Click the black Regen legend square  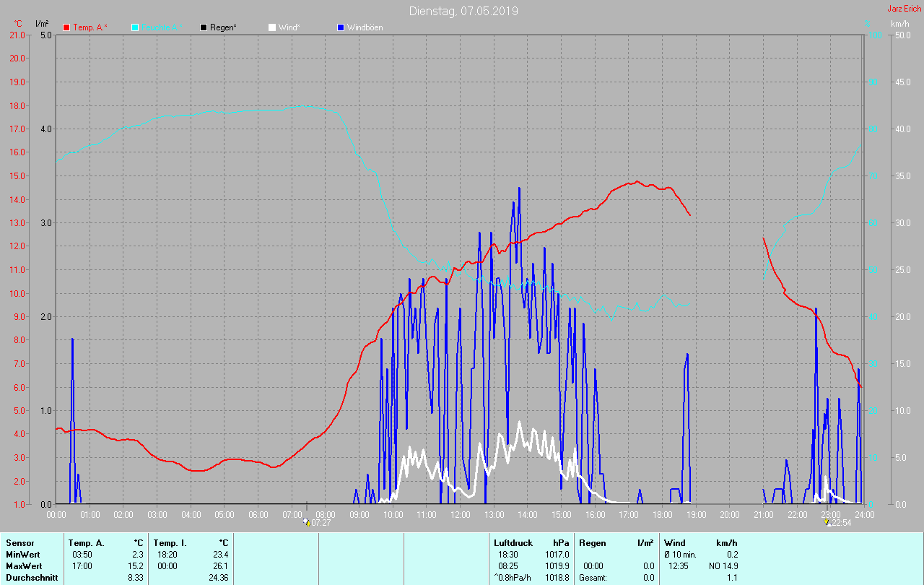[204, 27]
